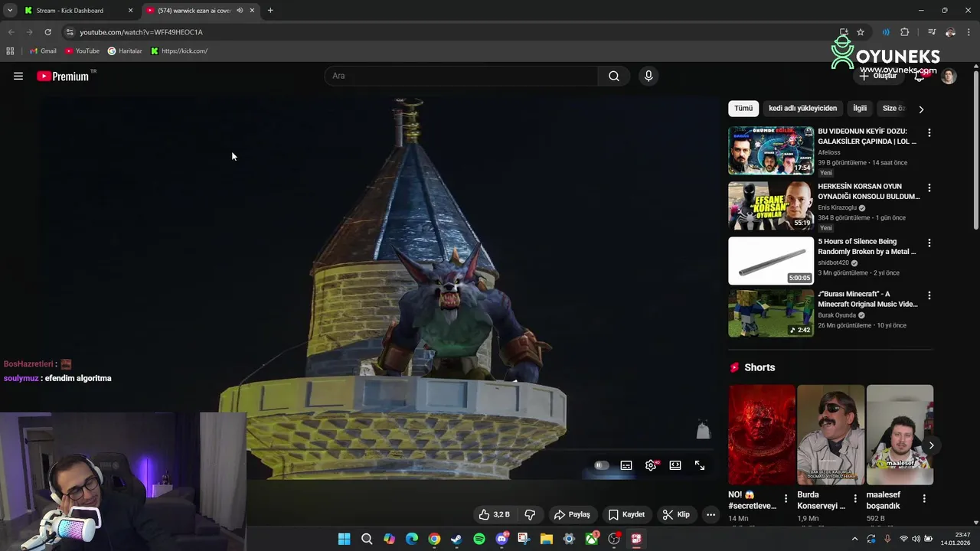Click the address bar URL

(x=141, y=32)
